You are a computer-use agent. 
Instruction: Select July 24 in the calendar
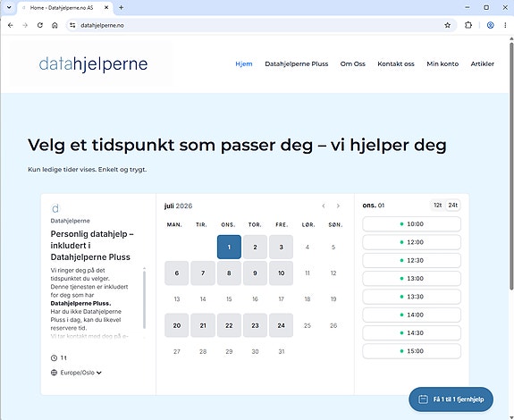click(282, 325)
